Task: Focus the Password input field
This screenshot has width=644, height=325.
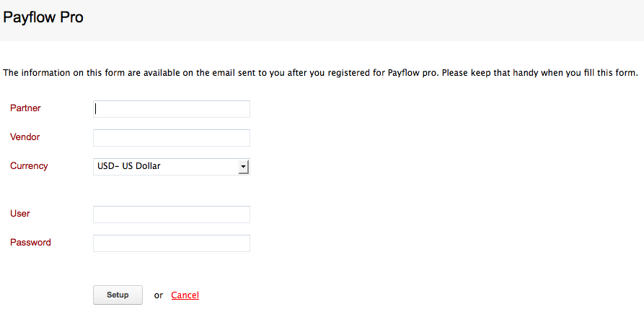Action: [x=172, y=243]
